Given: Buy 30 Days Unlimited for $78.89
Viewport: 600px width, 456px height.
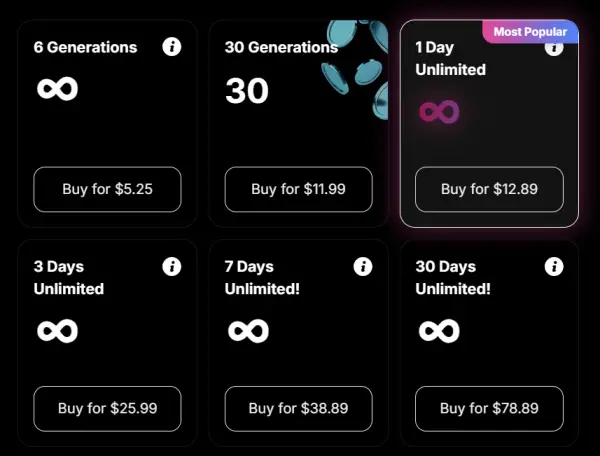Looking at the screenshot, I should point(489,409).
